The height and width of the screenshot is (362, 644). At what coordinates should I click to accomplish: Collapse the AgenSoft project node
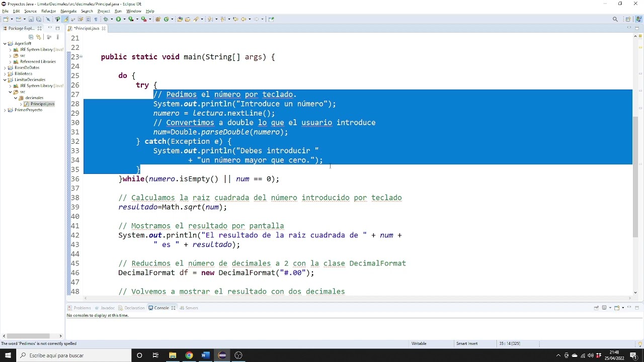point(5,44)
